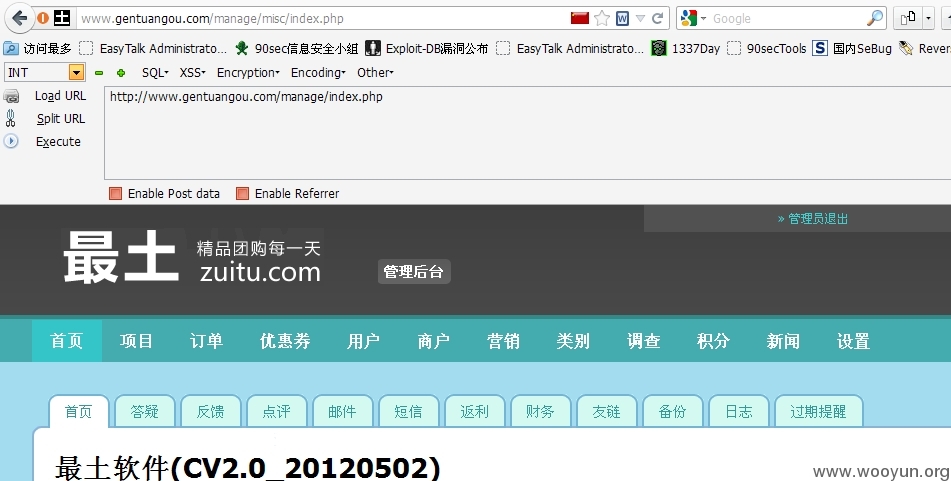Click the blue W icon in address bar
This screenshot has height=481, width=951.
[x=622, y=18]
